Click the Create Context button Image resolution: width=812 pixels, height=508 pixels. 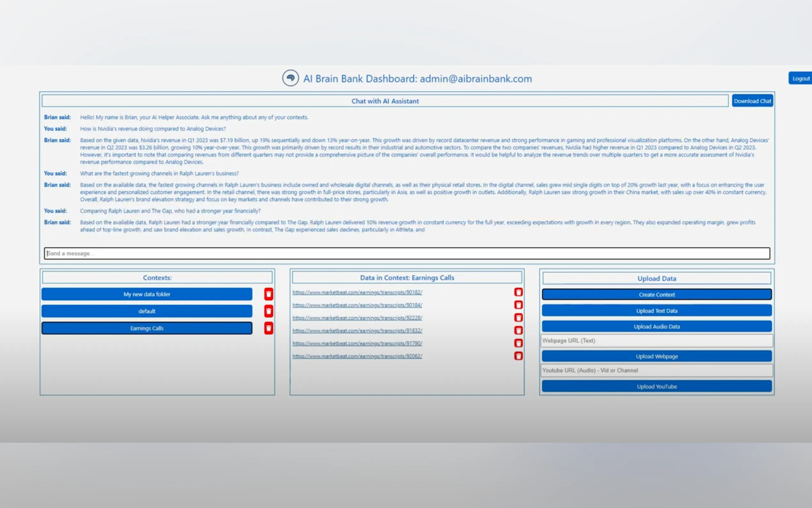point(657,294)
